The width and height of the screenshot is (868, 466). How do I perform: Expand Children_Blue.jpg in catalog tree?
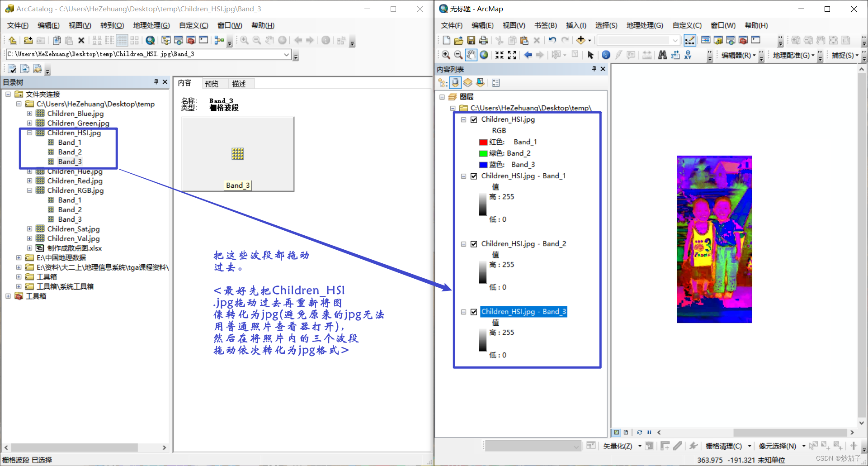click(x=29, y=114)
